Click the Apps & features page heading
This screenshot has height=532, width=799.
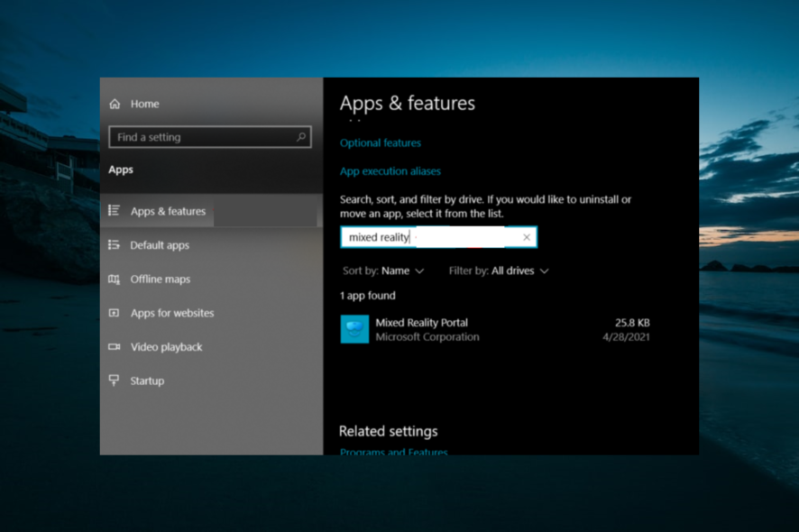407,104
